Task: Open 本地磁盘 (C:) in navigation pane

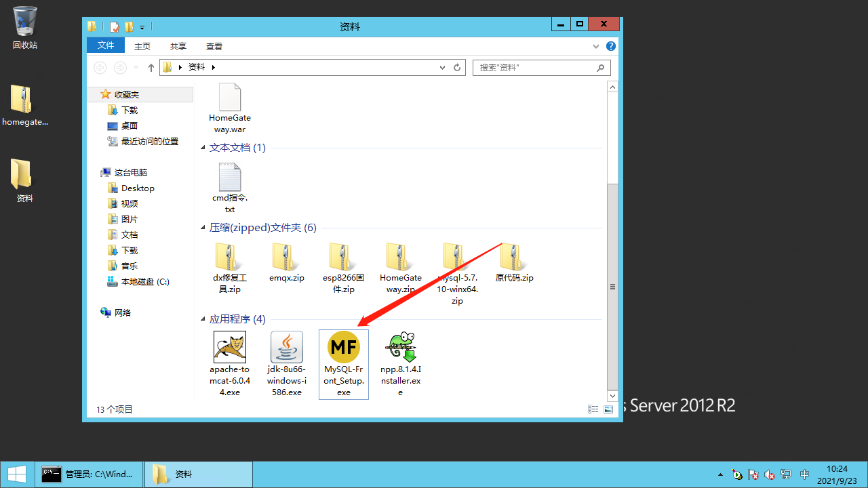Action: click(138, 281)
